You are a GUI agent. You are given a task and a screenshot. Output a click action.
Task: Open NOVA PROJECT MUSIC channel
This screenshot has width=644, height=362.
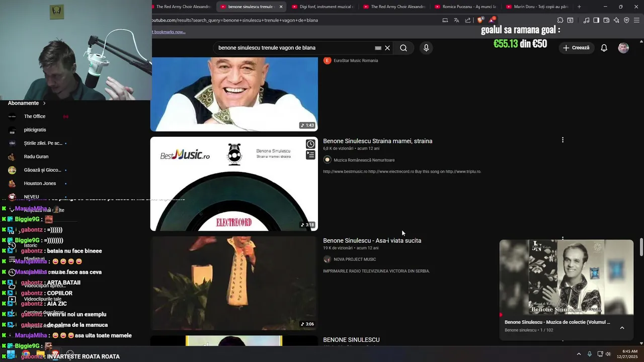pos(355,259)
